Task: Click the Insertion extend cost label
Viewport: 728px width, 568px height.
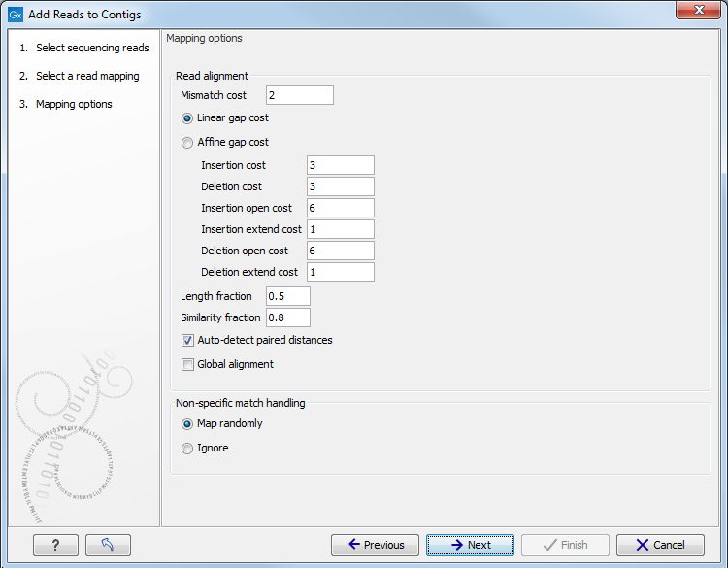Action: (x=251, y=229)
